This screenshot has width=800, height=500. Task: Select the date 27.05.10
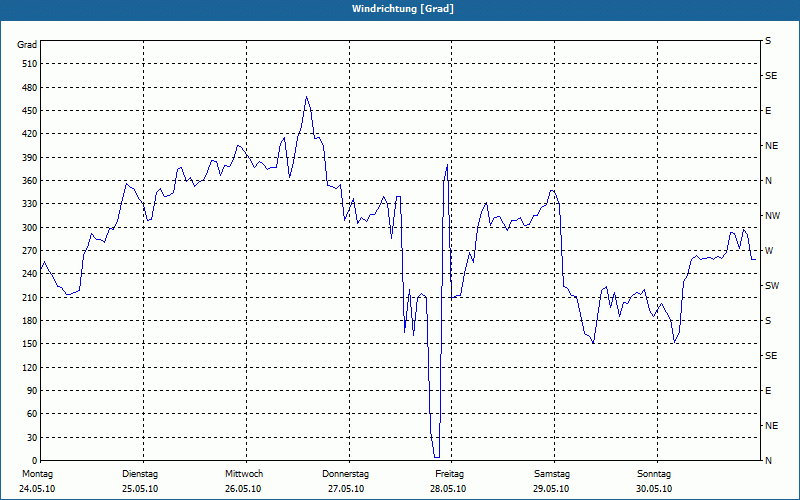(346, 489)
